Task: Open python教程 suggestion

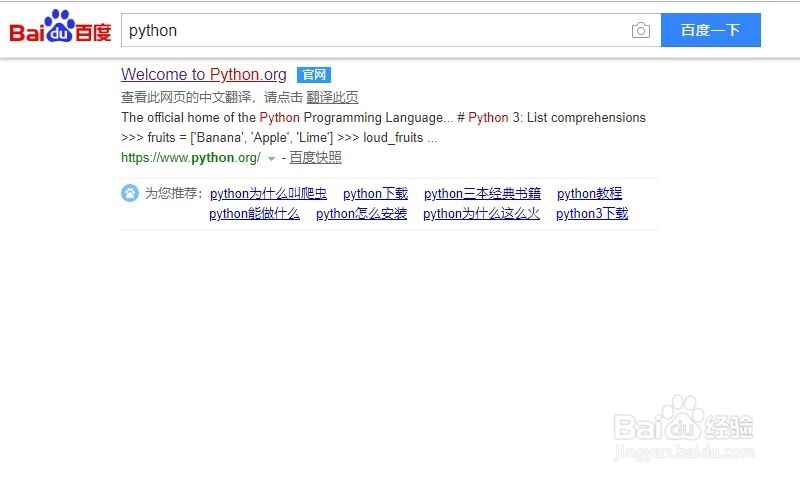Action: click(x=589, y=194)
